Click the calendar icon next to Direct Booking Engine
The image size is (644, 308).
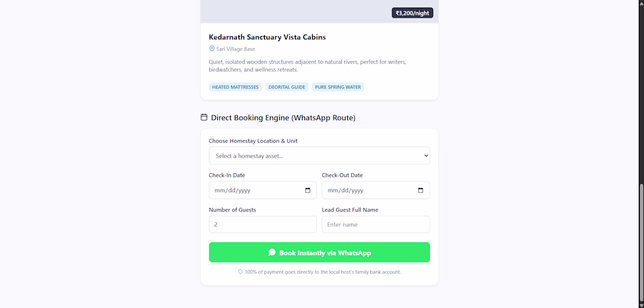[x=204, y=118]
